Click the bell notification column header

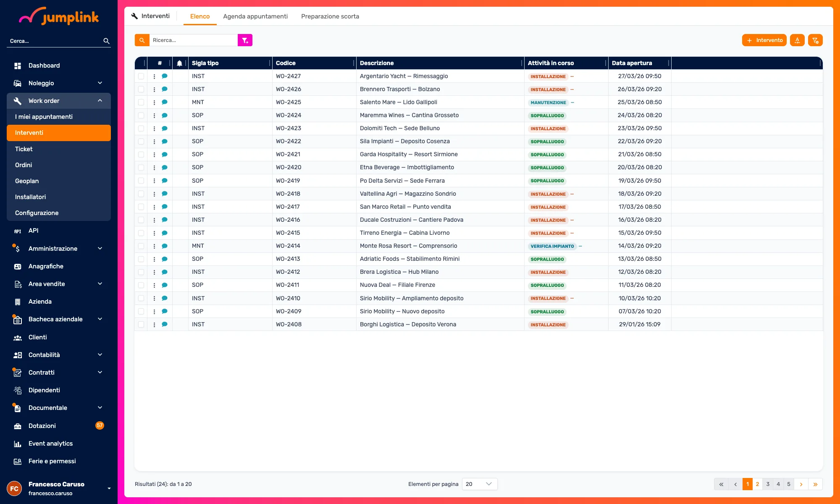tap(180, 63)
